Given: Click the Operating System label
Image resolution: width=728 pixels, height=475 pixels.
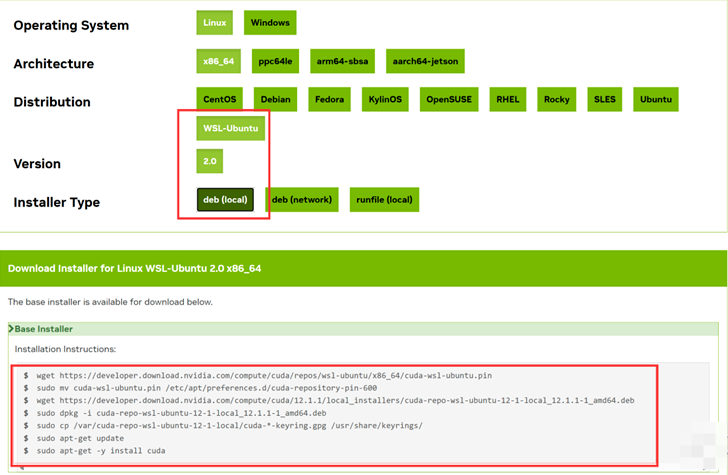Looking at the screenshot, I should pyautogui.click(x=71, y=25).
